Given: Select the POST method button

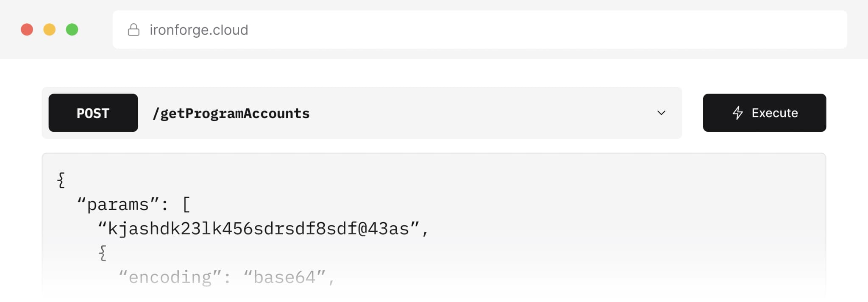Looking at the screenshot, I should coord(93,113).
